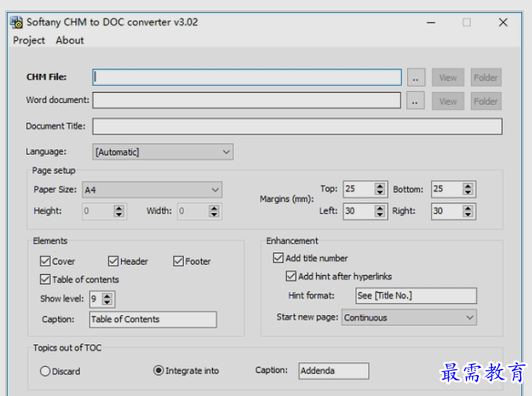
Task: Click Folder button in Word document row
Action: tap(486, 101)
